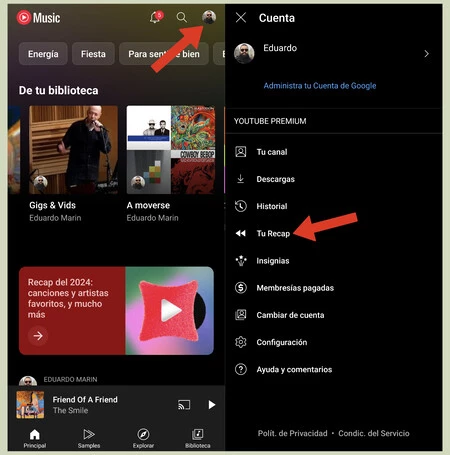Tap Friend Of A Friend album art
Screen dimensions: 450x455
[30, 405]
